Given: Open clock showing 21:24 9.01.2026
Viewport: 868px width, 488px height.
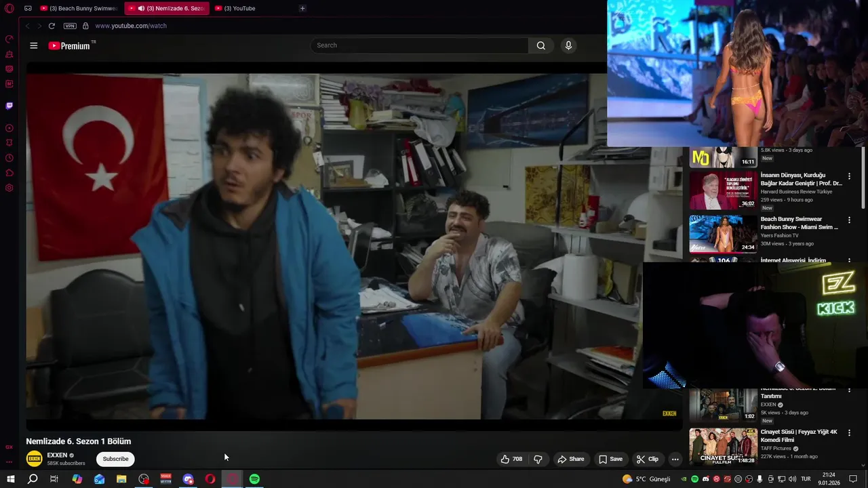Looking at the screenshot, I should (827, 479).
